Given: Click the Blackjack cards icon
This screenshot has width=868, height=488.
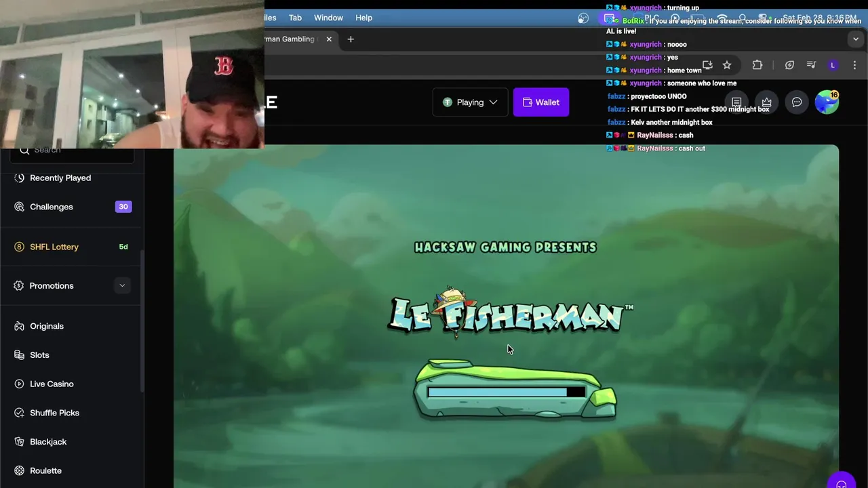Looking at the screenshot, I should click(x=19, y=442).
